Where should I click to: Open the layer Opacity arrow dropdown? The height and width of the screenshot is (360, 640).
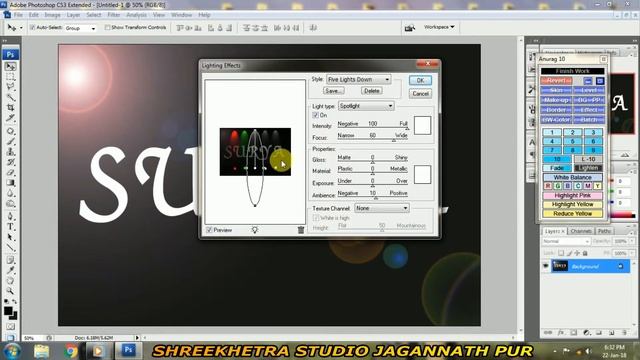[632, 241]
